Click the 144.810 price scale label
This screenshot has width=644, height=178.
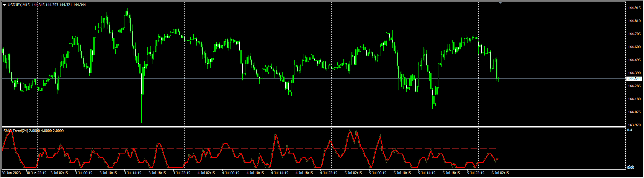pyautogui.click(x=634, y=21)
